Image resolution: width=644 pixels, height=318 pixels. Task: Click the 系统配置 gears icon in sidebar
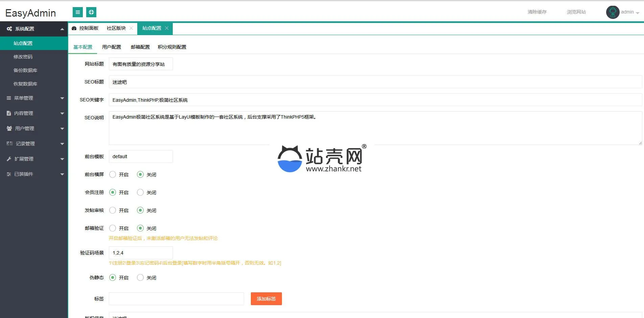tap(9, 29)
